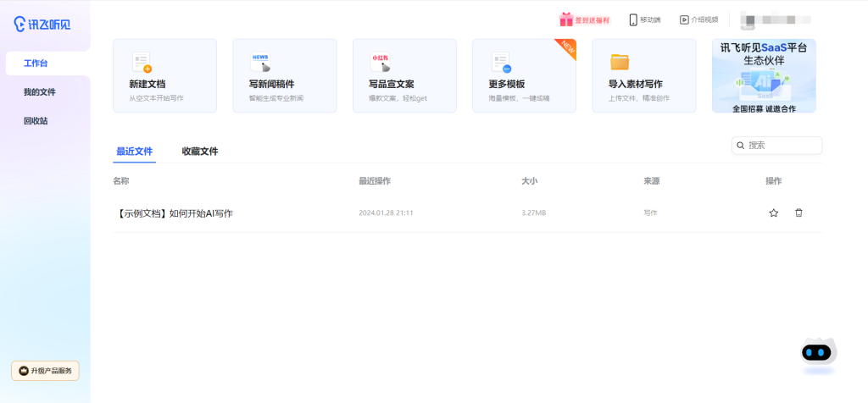The width and height of the screenshot is (868, 403).
Task: Click 爆款文案，轻松get subtitle
Action: [x=398, y=98]
